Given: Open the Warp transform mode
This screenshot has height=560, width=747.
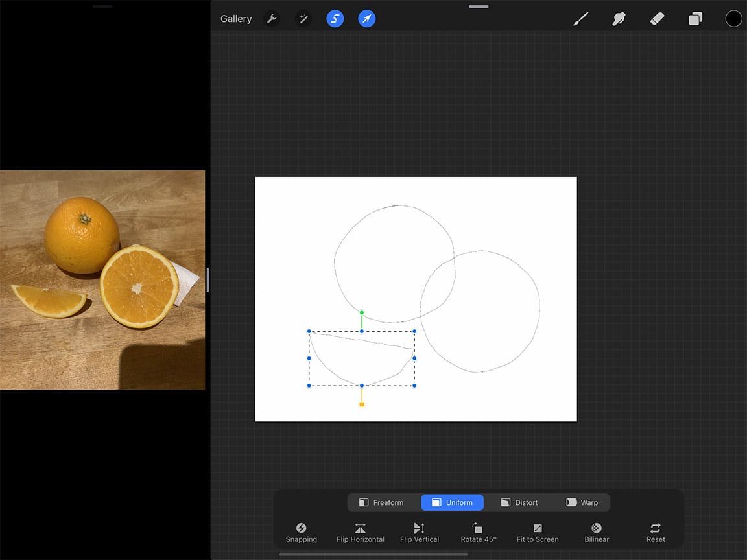Looking at the screenshot, I should (x=582, y=502).
